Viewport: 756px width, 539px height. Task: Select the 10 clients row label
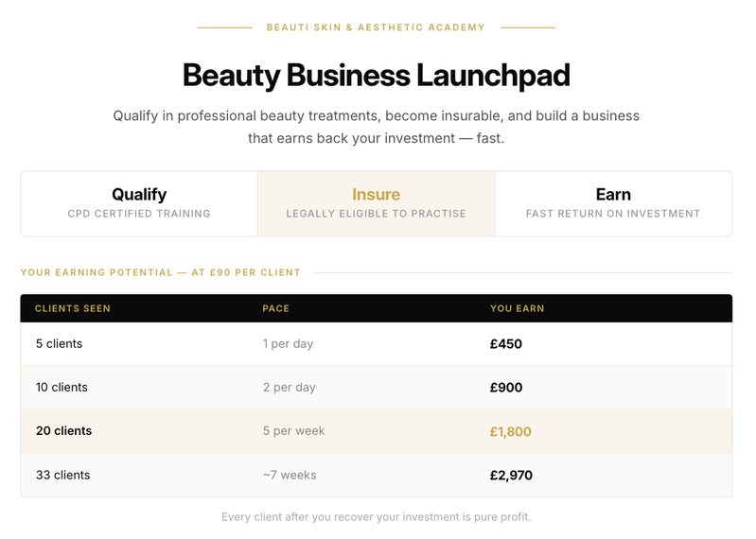pos(62,388)
